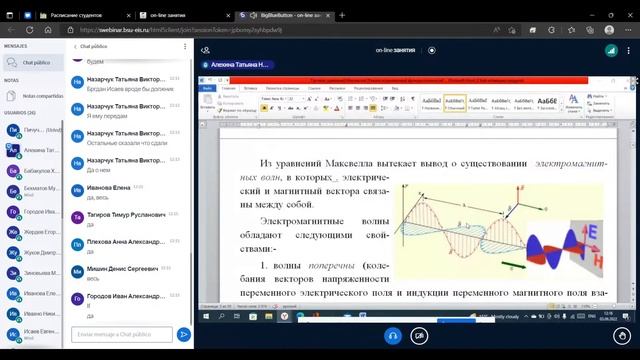The height and width of the screenshot is (360, 640).
Task: Open Notas compartidas shared notes
Action: pyautogui.click(x=34, y=96)
